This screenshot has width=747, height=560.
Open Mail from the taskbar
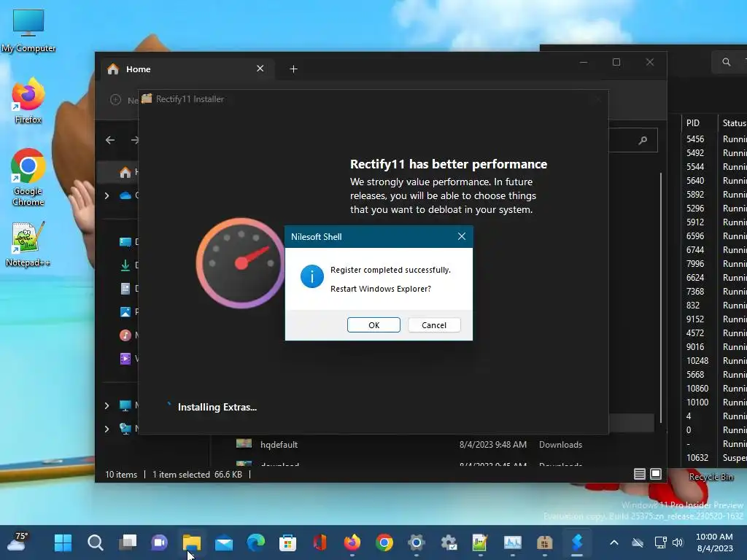[224, 542]
